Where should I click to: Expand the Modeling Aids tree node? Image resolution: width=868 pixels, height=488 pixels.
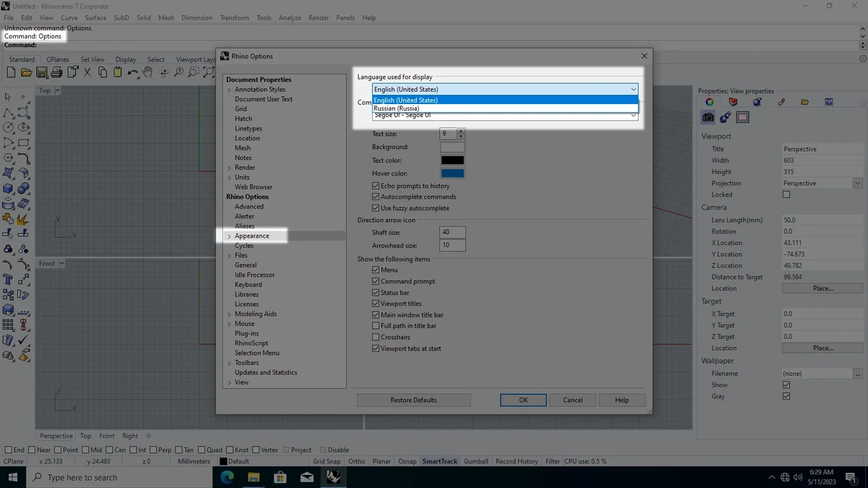(229, 314)
